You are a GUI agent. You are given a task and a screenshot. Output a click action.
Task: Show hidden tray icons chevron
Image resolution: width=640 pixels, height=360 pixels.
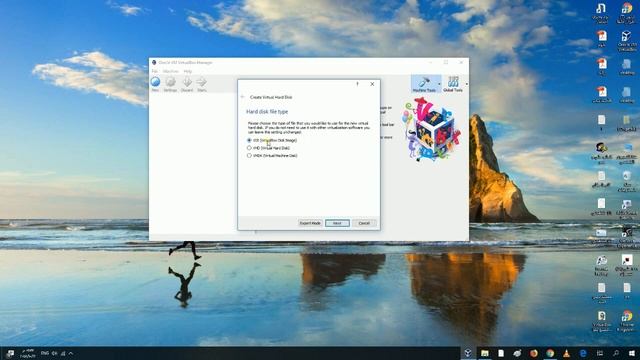coord(71,353)
